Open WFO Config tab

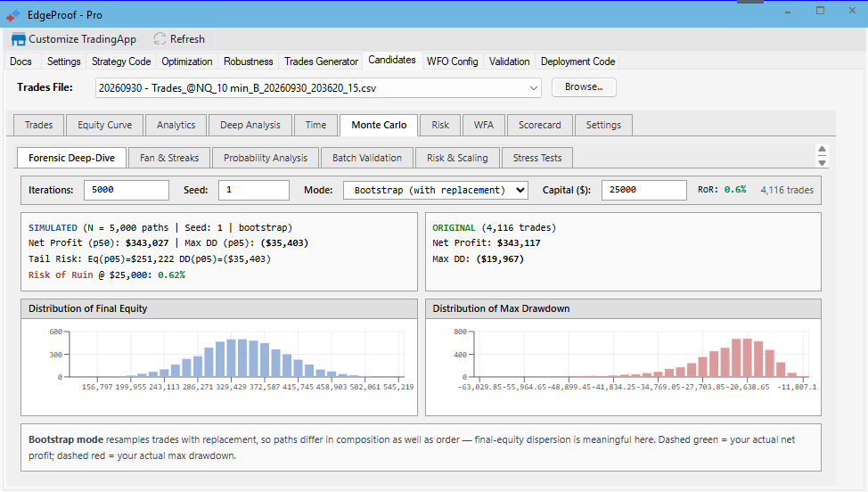452,61
